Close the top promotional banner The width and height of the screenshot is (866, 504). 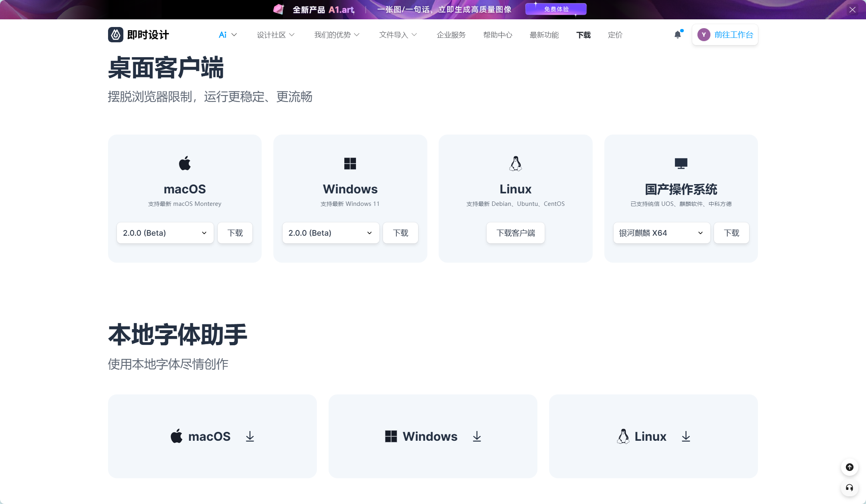pos(852,10)
